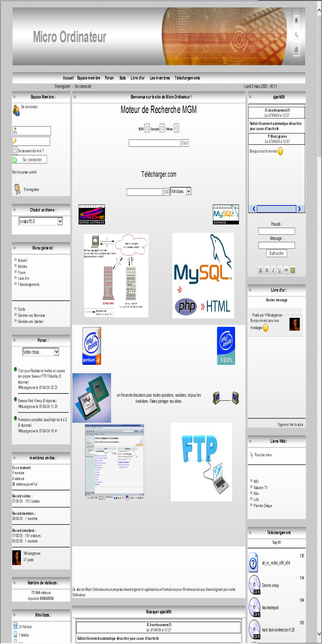322x644 pixels.
Task: Click the Pseudo input field
Action: [x=277, y=231]
